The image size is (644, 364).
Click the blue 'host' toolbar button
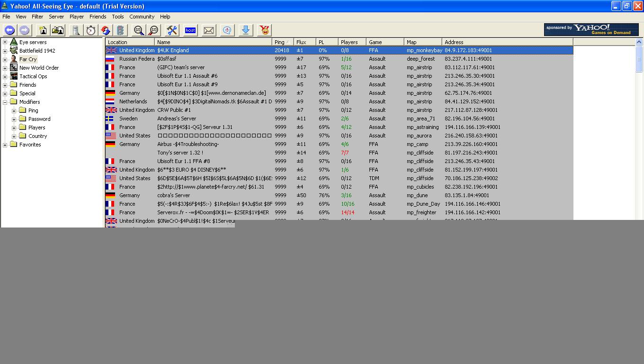190,30
